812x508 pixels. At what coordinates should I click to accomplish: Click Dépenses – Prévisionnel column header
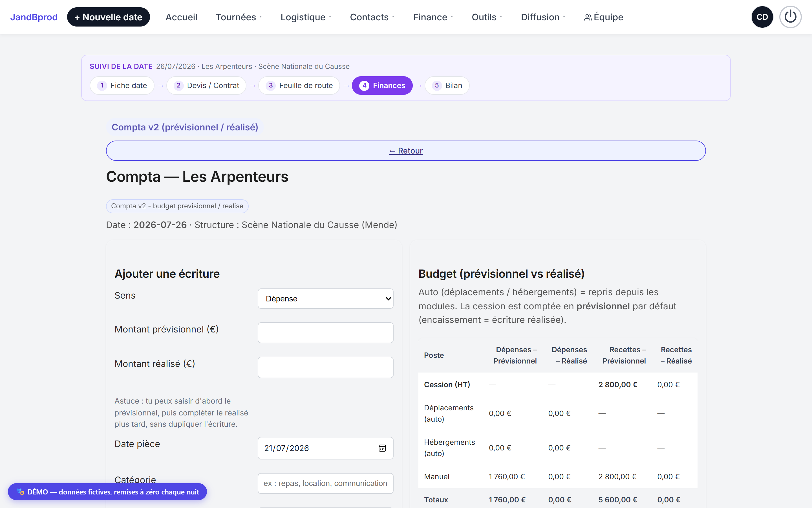click(x=515, y=355)
